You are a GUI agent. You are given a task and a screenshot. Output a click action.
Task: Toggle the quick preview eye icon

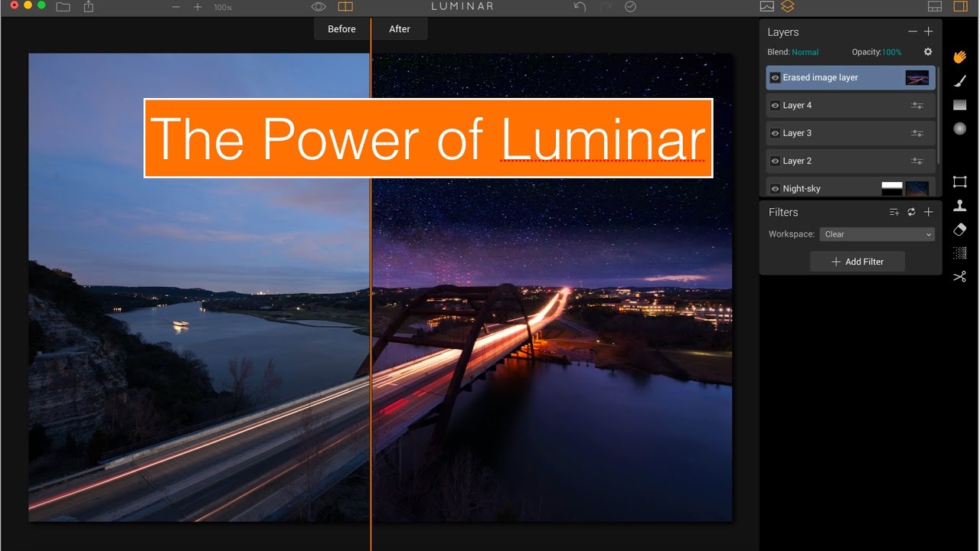pyautogui.click(x=318, y=6)
